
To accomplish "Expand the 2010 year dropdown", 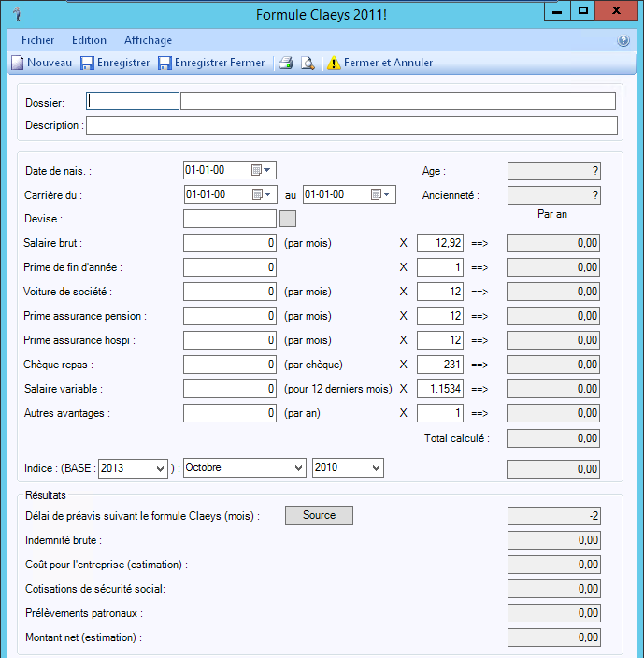I will pos(376,468).
